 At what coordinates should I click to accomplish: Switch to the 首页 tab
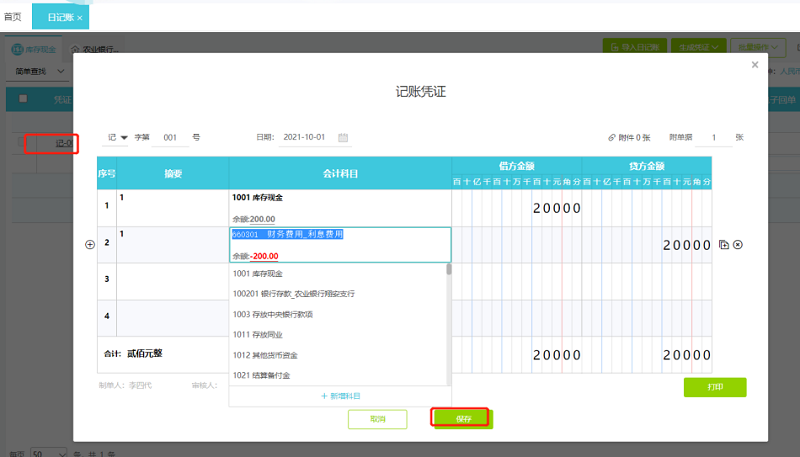pyautogui.click(x=13, y=17)
